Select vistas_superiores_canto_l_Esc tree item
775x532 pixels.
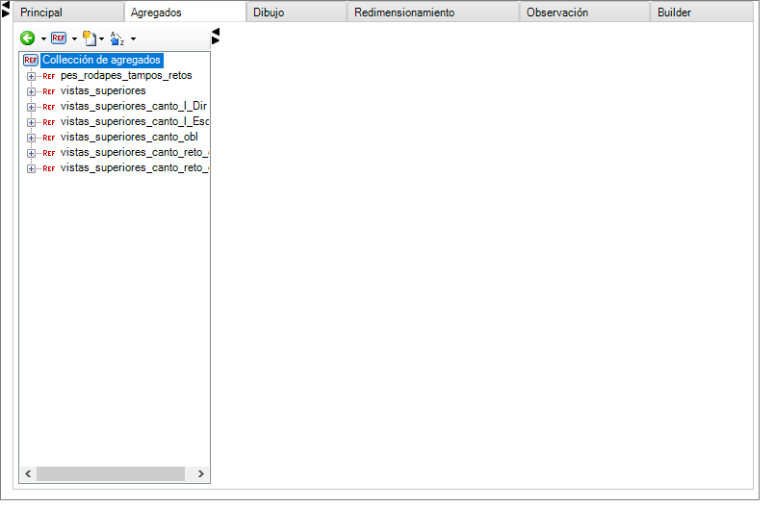135,121
